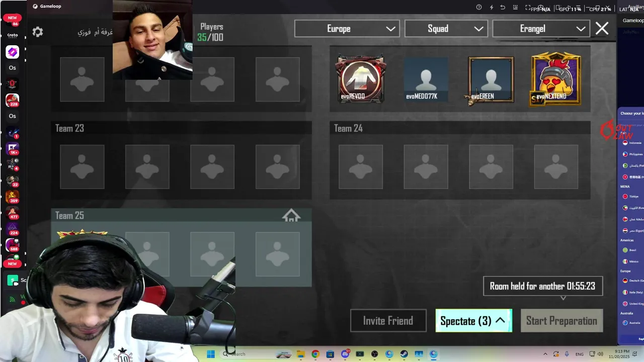
Task: Choose Deutsch in the language list
Action: point(632,281)
